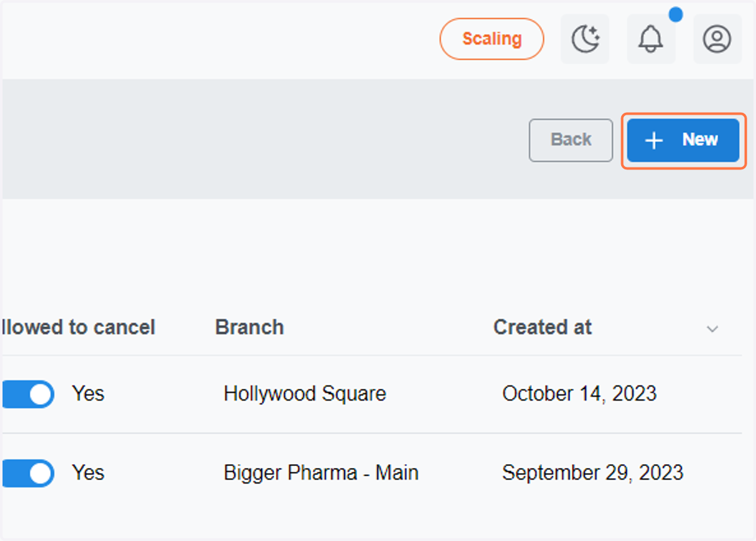Select the Hollywood Square branch cell
This screenshot has width=756, height=541.
point(305,394)
